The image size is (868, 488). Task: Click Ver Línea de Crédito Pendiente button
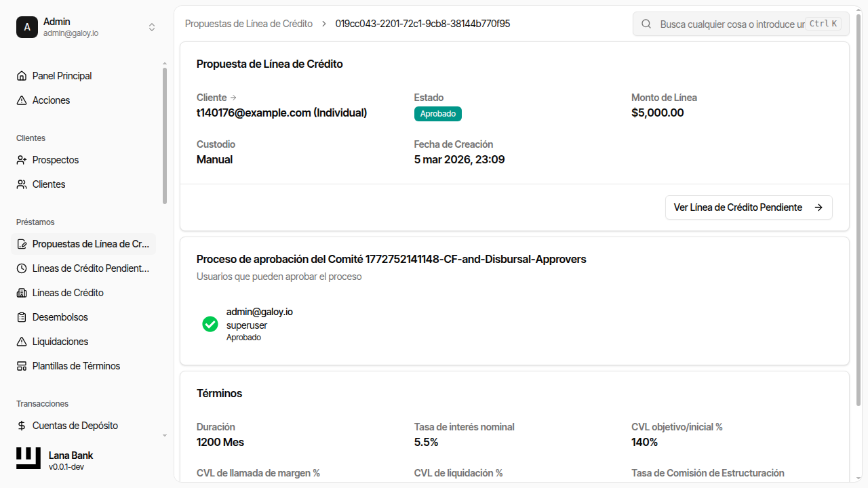pos(748,207)
